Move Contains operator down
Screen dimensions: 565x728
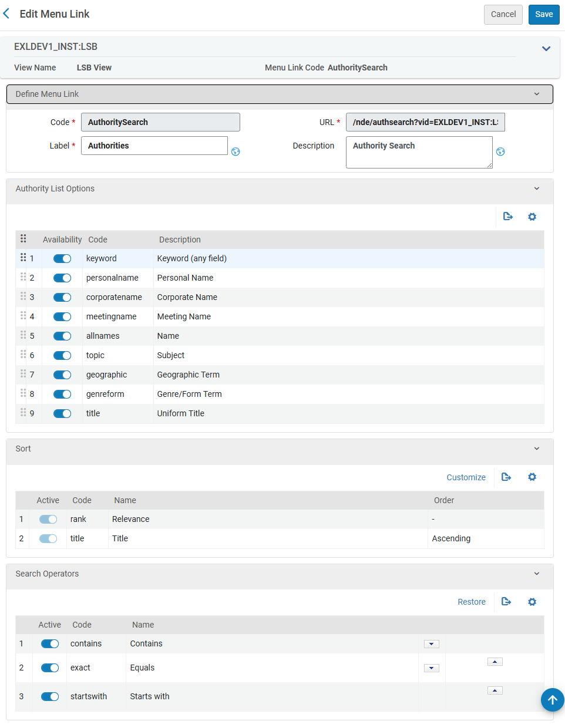[432, 644]
